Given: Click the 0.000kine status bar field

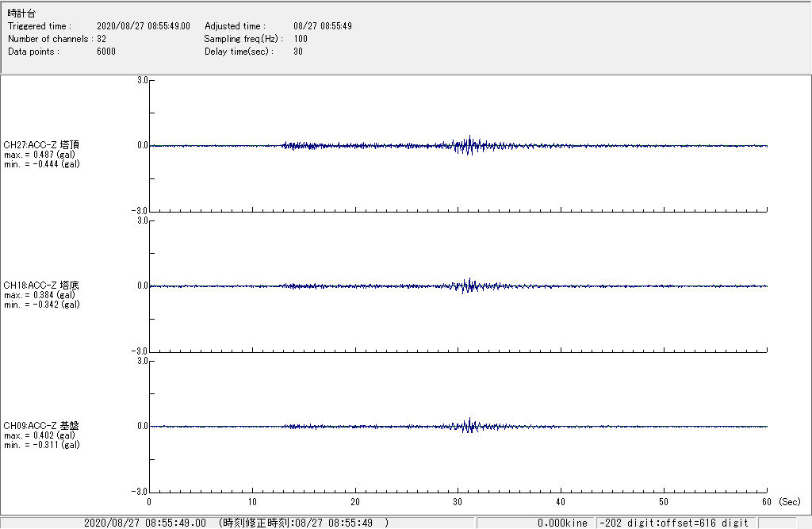Looking at the screenshot, I should pyautogui.click(x=561, y=523).
